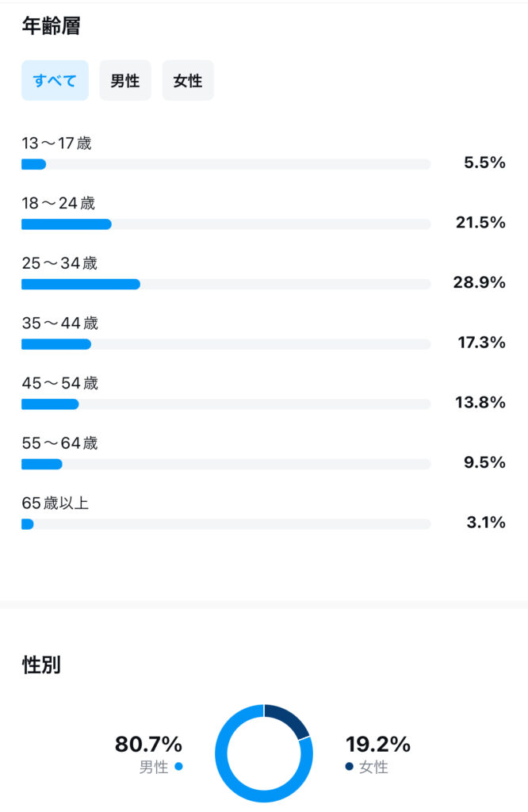Click the 21.5% value for 18〜24歳
Viewport: 528px width, 812px height.
point(480,223)
